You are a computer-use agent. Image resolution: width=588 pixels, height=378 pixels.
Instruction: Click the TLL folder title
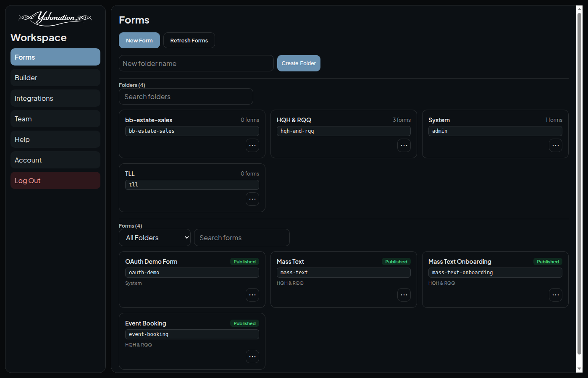pos(130,174)
